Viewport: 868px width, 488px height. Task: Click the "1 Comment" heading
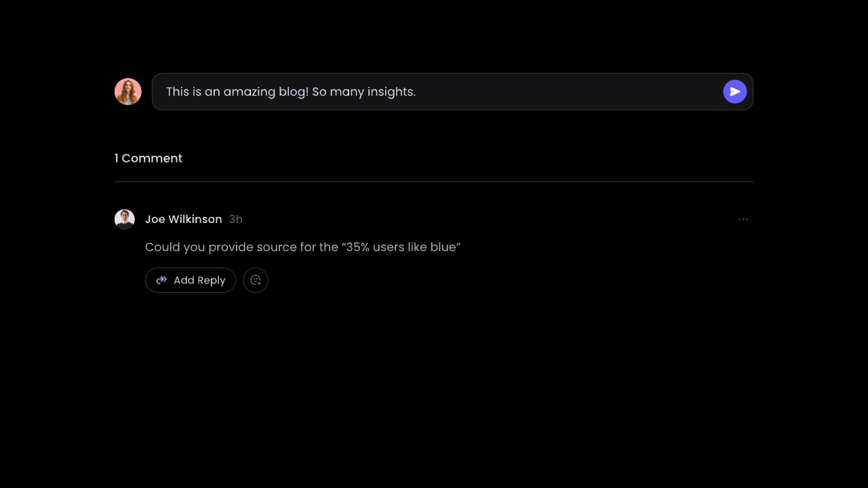(149, 158)
